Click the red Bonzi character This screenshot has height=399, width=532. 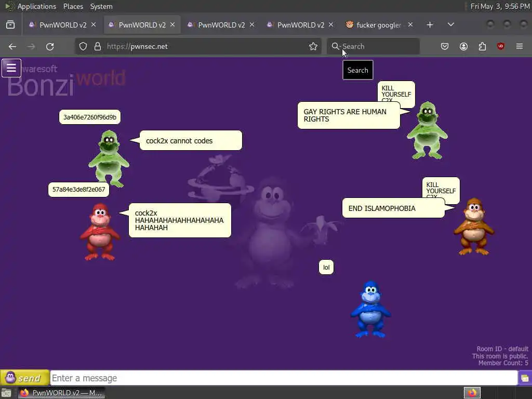pos(100,232)
